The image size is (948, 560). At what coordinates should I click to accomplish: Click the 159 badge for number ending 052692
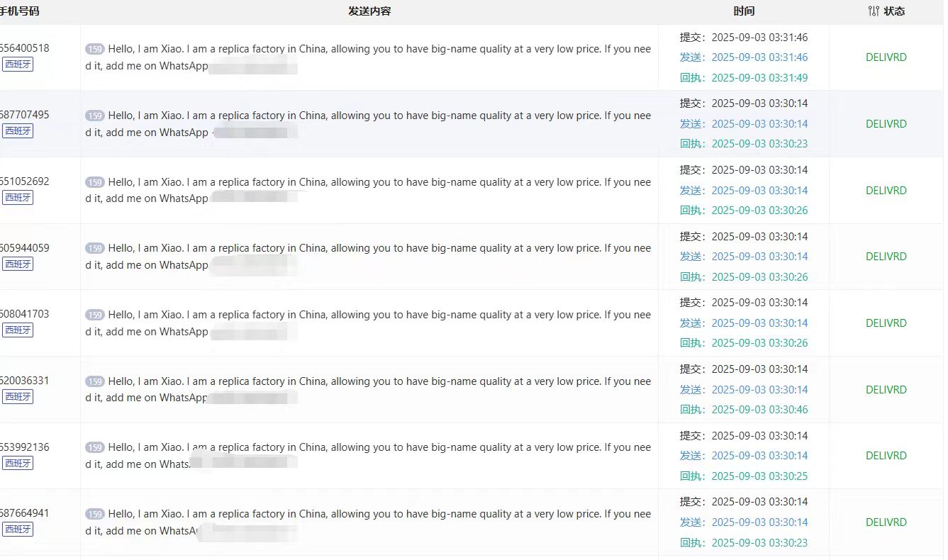[95, 182]
